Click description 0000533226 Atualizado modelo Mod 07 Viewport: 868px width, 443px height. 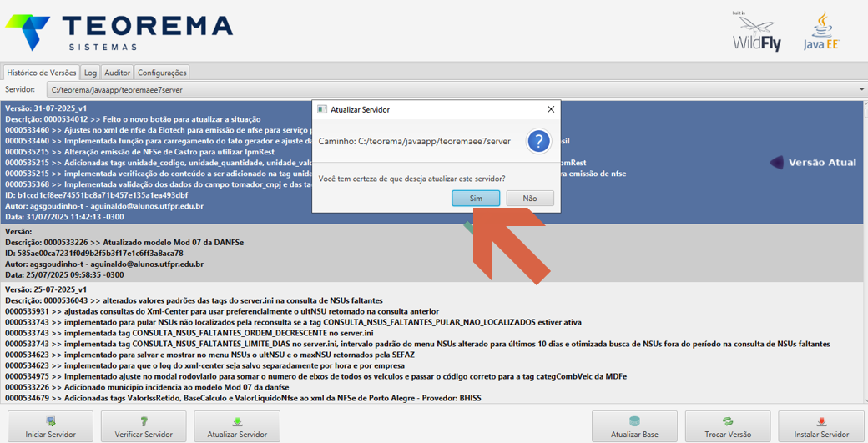[x=124, y=242]
